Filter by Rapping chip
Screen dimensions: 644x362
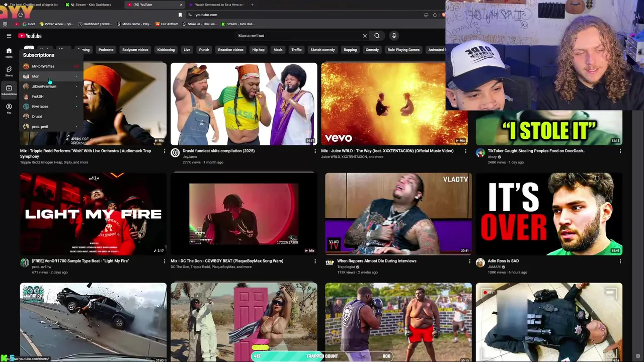(350, 50)
